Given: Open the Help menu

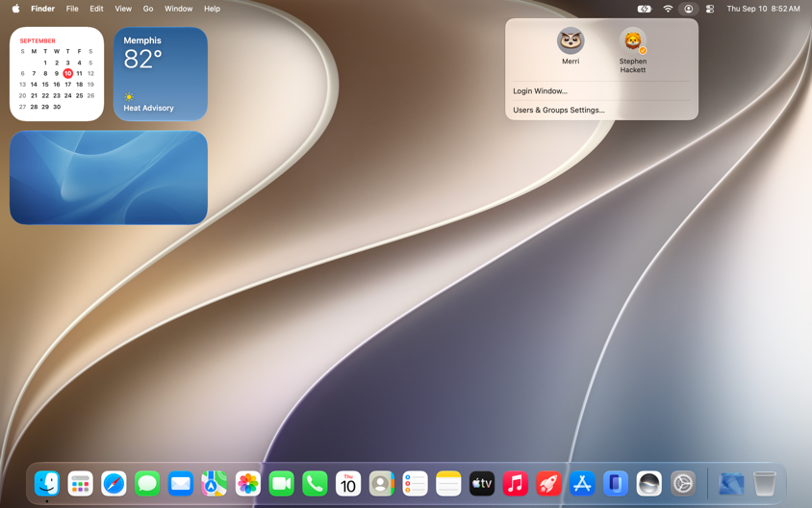Looking at the screenshot, I should [212, 9].
